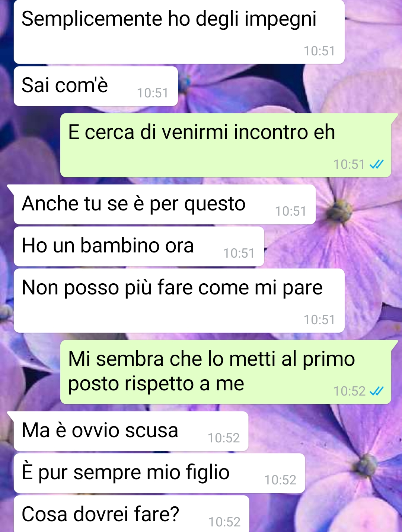Click timestamp of 'Ho un bambino ora'

pos(239,253)
